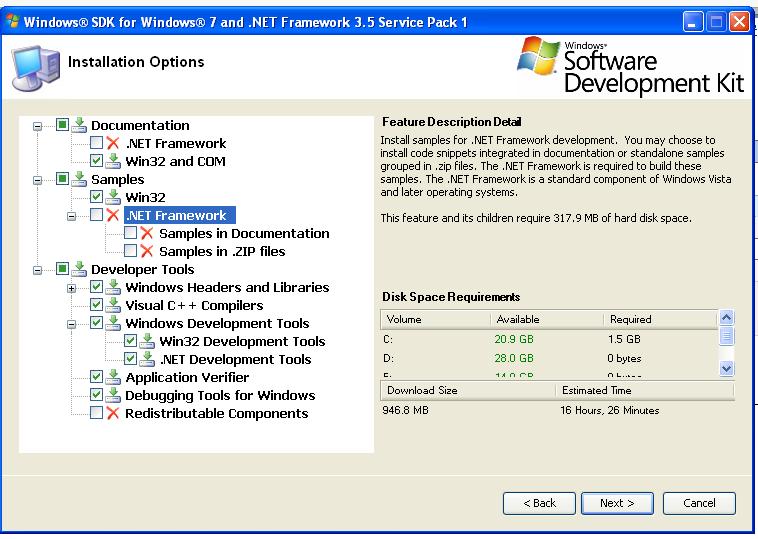Enable the Documentation .NET Framework checkbox
This screenshot has width=758, height=539.
point(96,143)
